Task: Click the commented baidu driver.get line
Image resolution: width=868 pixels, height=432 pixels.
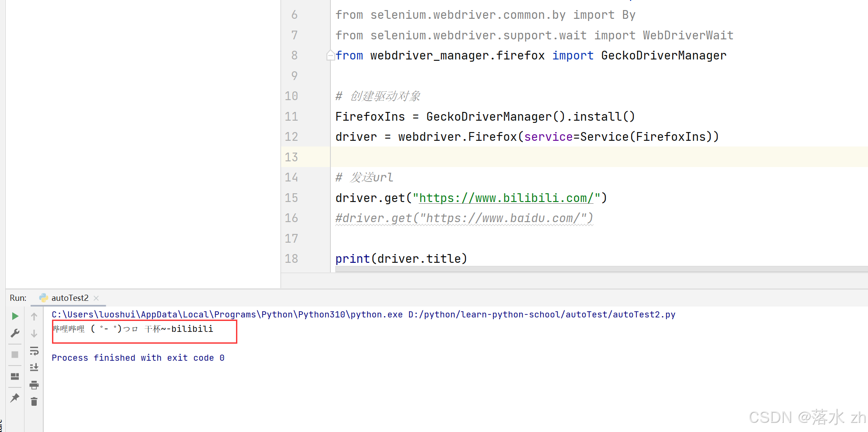Action: (x=464, y=218)
